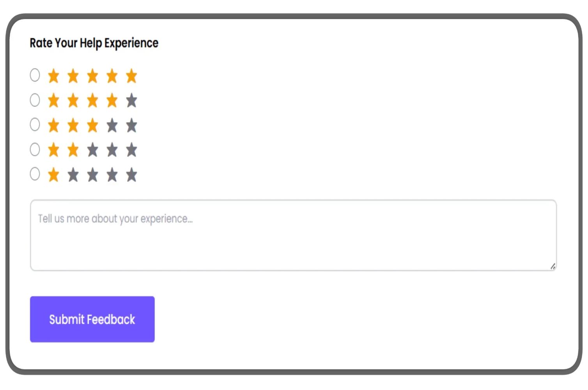Click the second star of the five-star row
588x390 pixels.
click(x=73, y=76)
